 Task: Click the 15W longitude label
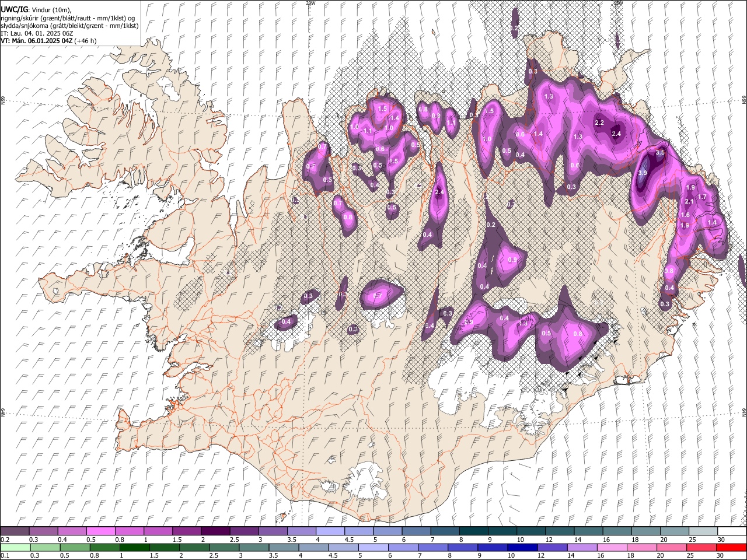pyautogui.click(x=618, y=3)
